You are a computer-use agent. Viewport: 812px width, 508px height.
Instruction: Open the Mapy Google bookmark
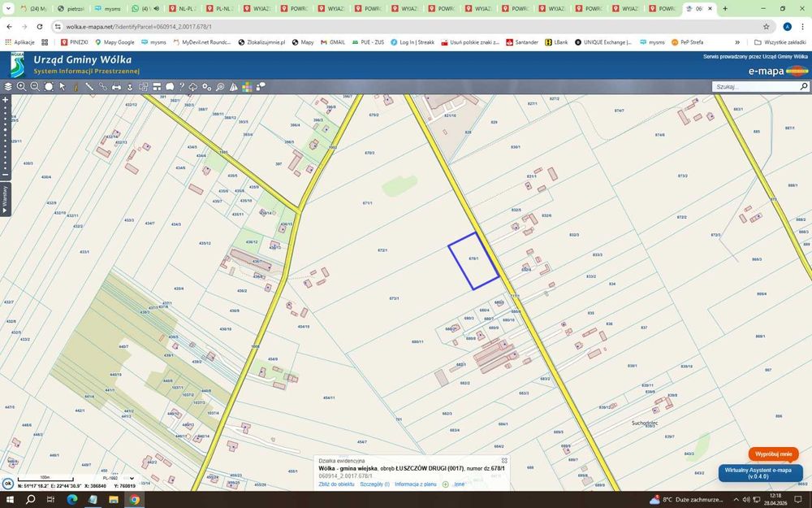point(114,42)
